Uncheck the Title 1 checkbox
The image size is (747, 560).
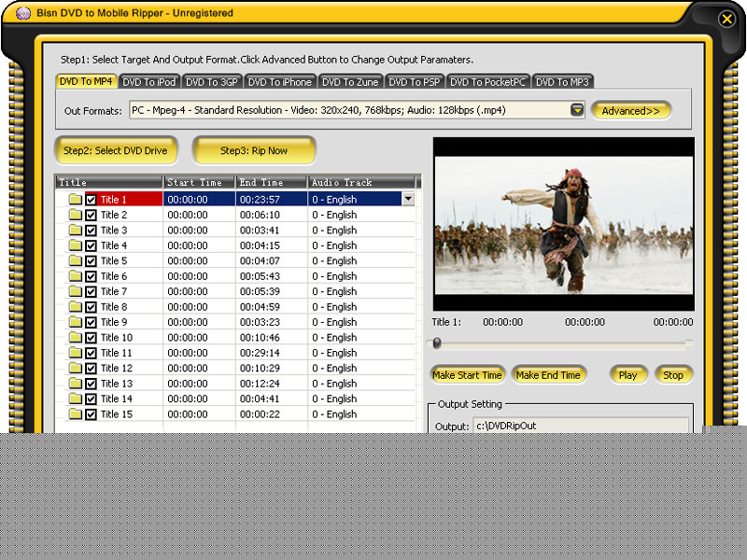pyautogui.click(x=91, y=200)
